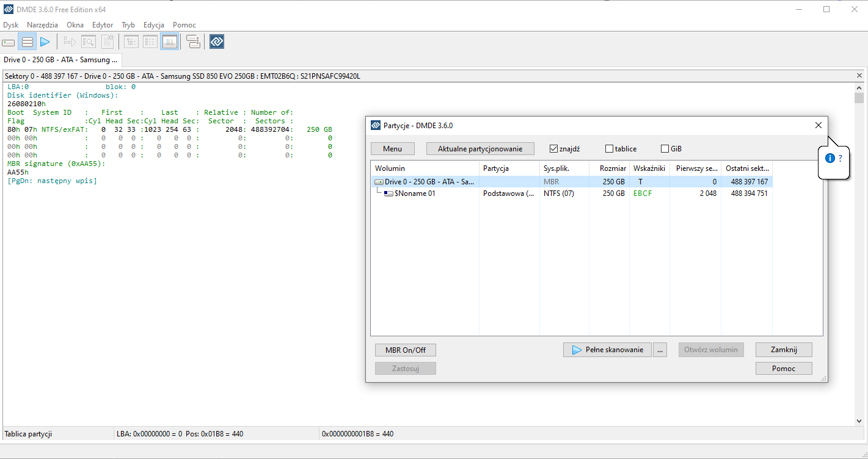Image resolution: width=868 pixels, height=459 pixels.
Task: Click the EBCF indicators cell
Action: (643, 193)
